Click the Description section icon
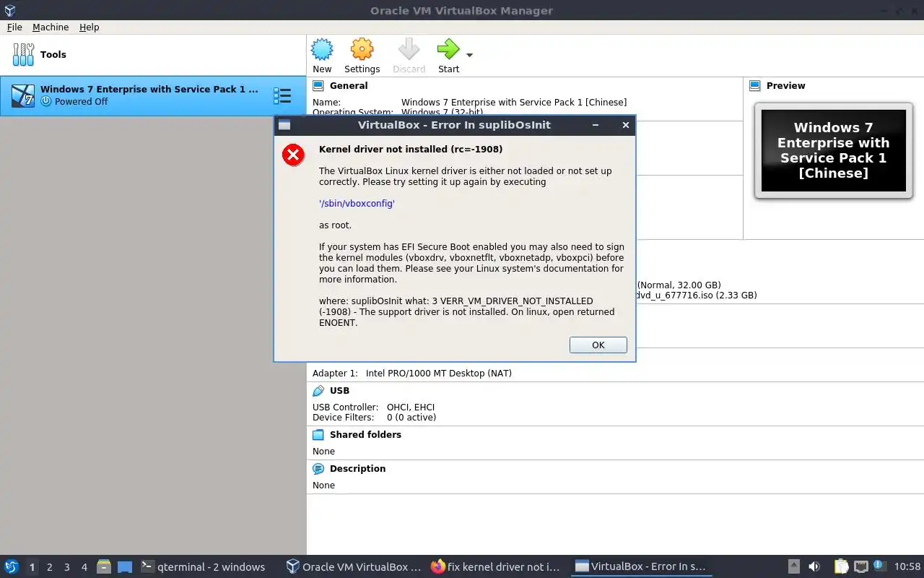 coord(318,469)
